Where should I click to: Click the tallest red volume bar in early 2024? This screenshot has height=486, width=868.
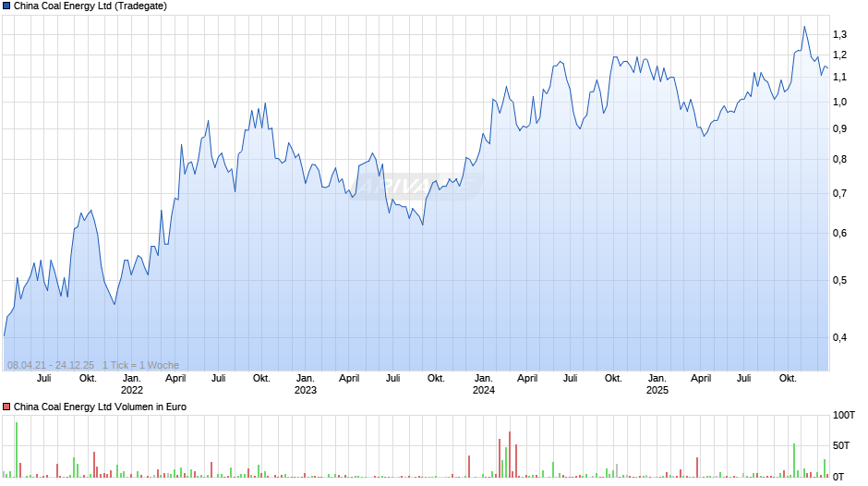pos(510,455)
